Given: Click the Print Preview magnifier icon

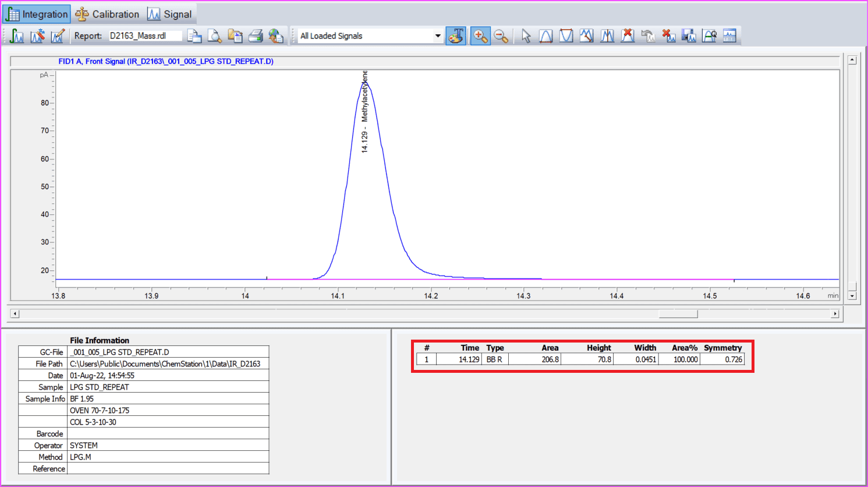Looking at the screenshot, I should point(215,36).
